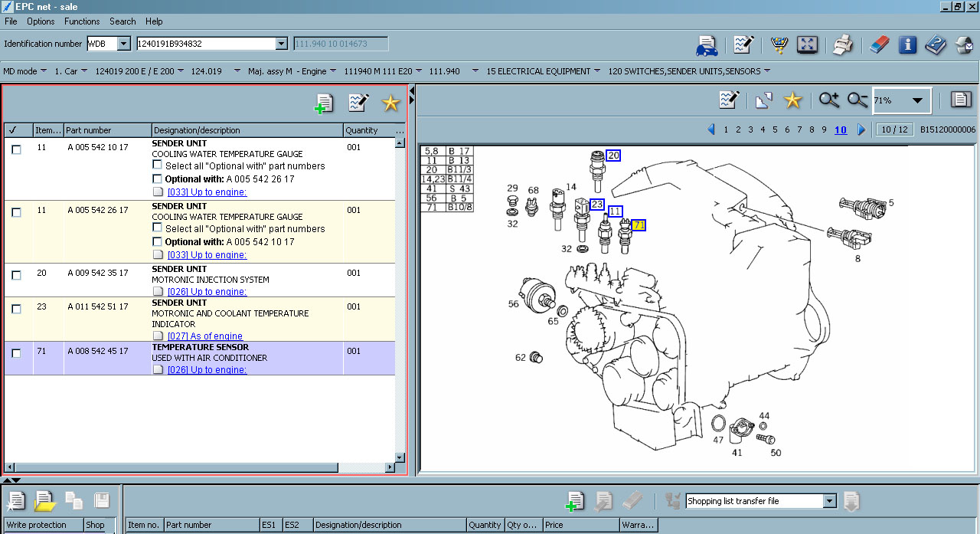Click the favorites star above the parts table
This screenshot has height=534, width=980.
click(391, 103)
